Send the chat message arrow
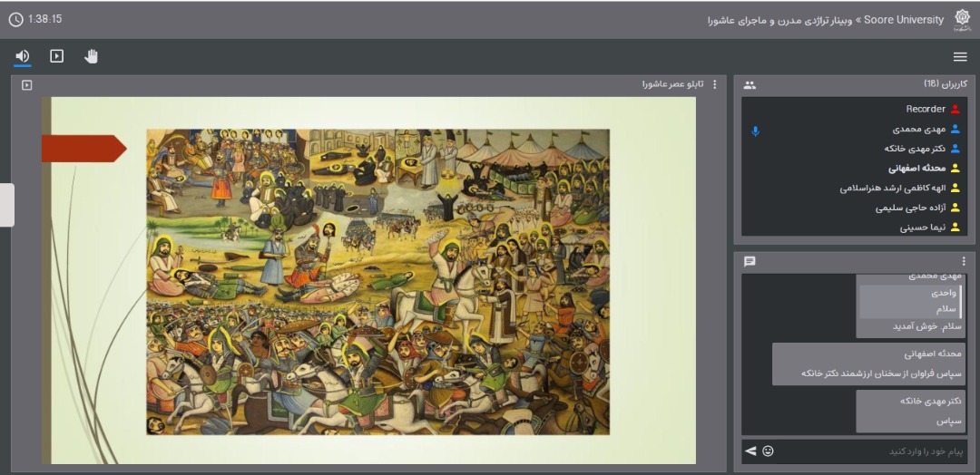The width and height of the screenshot is (980, 475). point(750,451)
